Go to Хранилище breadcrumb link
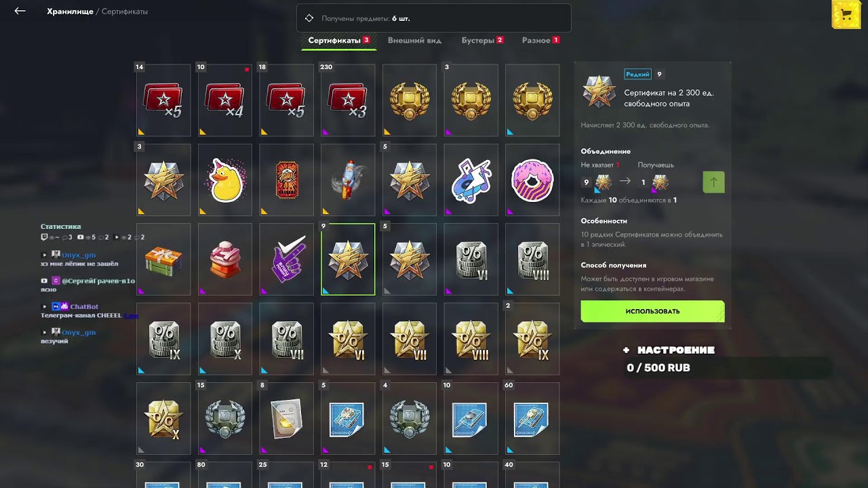868x488 pixels. 70,12
